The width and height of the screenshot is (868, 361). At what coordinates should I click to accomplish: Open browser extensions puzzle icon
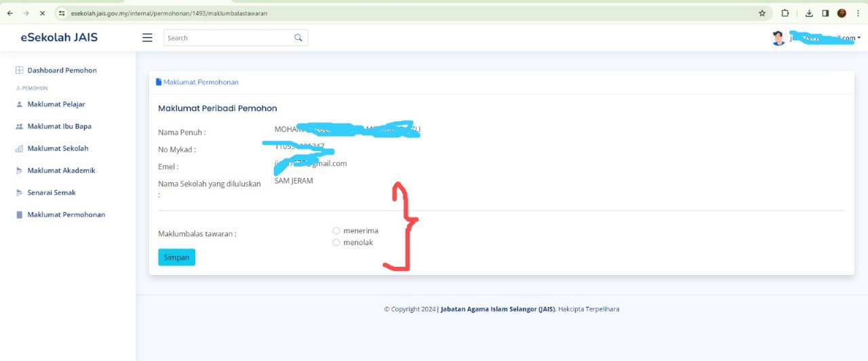click(x=785, y=13)
